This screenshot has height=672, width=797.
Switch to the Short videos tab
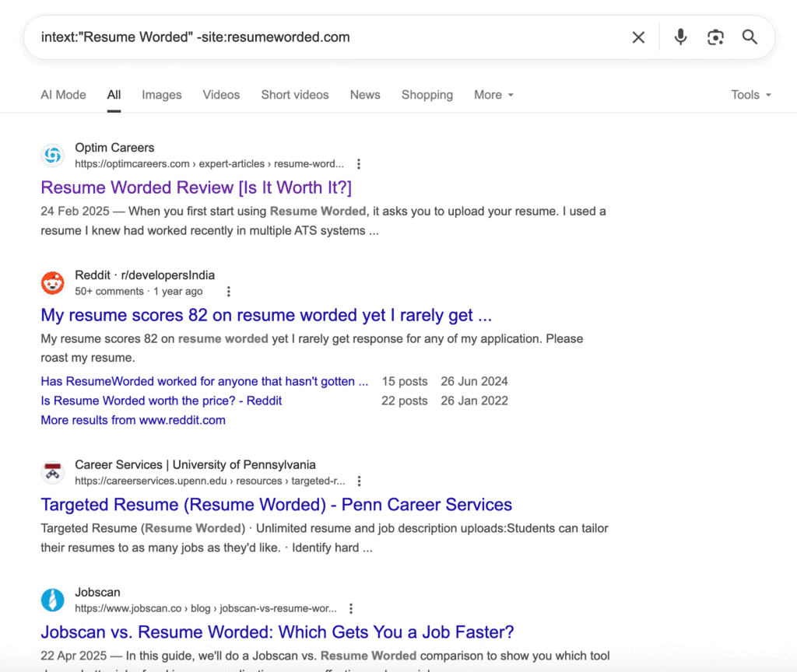pyautogui.click(x=295, y=95)
